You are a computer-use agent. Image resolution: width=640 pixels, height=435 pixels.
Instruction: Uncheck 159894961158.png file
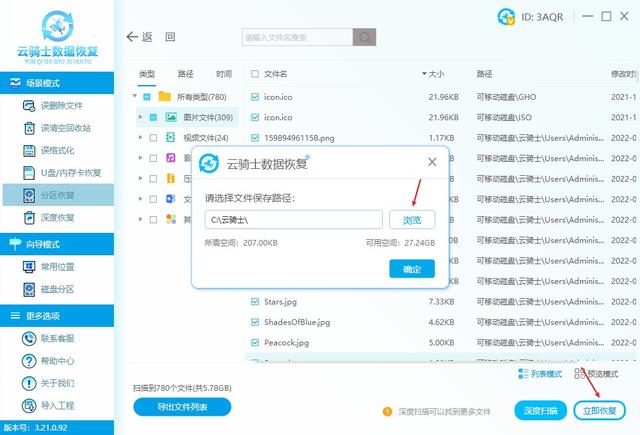point(255,138)
